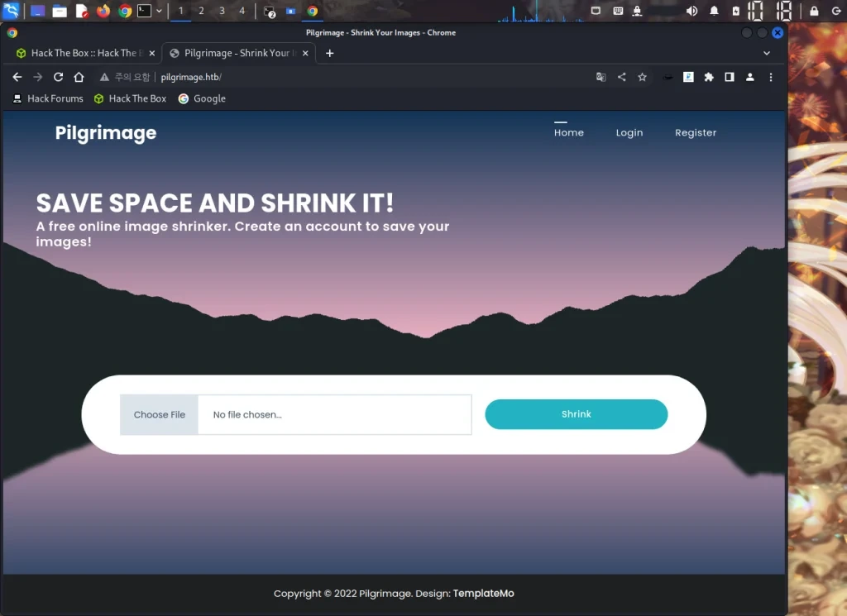Screen dimensions: 847x616
Task: Share this page icon
Action: tap(622, 77)
